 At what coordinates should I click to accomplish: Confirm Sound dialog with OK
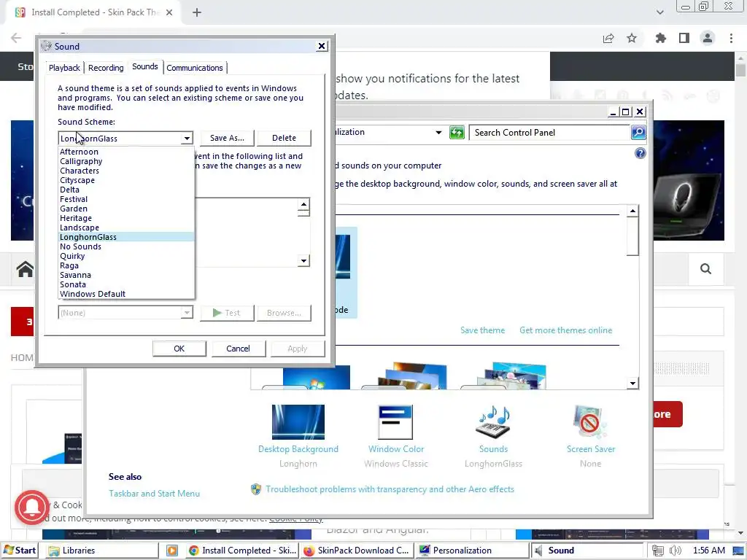(x=179, y=349)
